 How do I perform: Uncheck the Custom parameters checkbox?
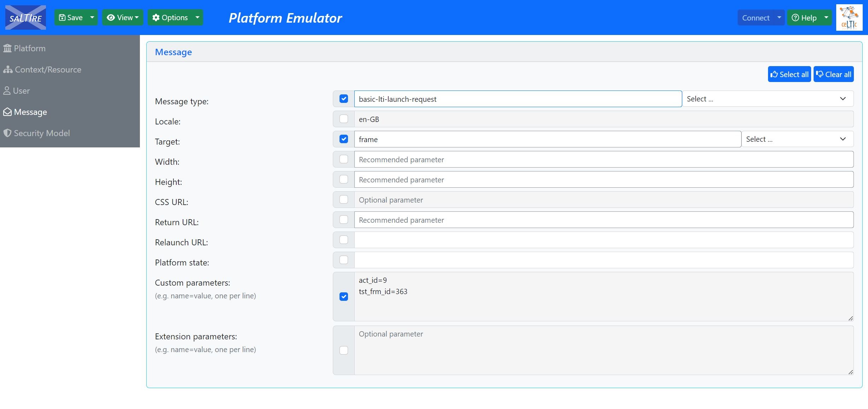tap(344, 296)
